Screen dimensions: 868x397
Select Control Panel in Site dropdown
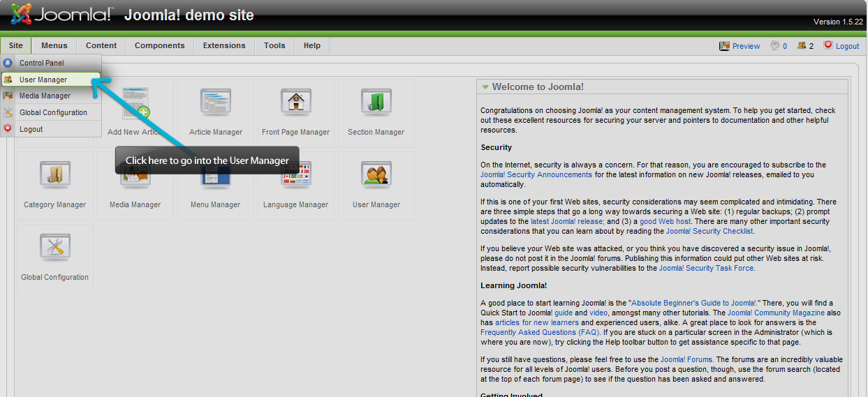51,63
